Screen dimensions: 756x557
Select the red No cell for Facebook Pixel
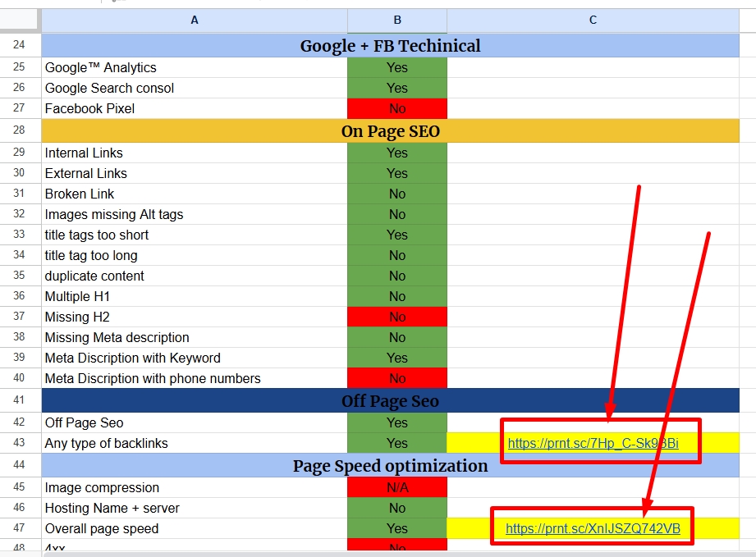397,108
